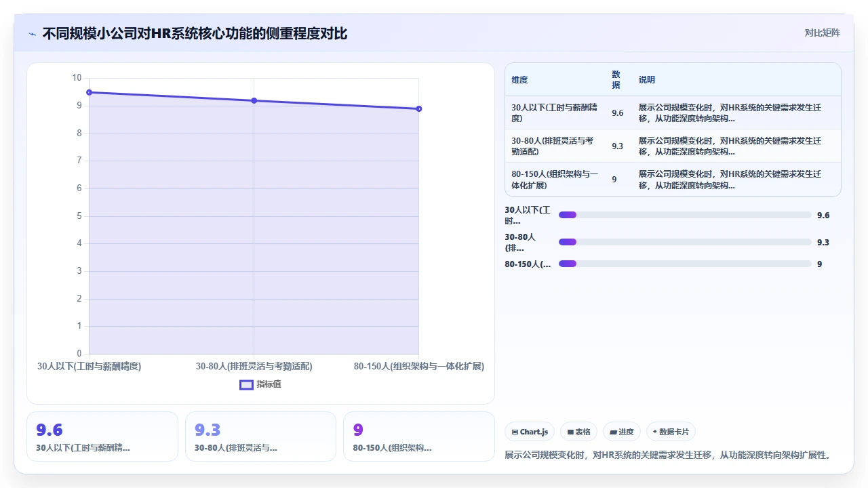Open the 9.6 data card

tap(102, 436)
